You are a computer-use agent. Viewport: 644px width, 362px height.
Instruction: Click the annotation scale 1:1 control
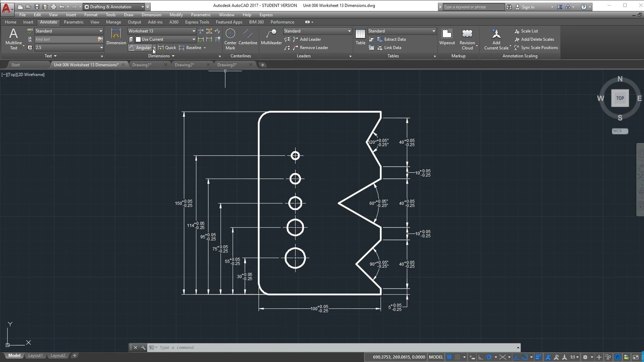(572, 357)
